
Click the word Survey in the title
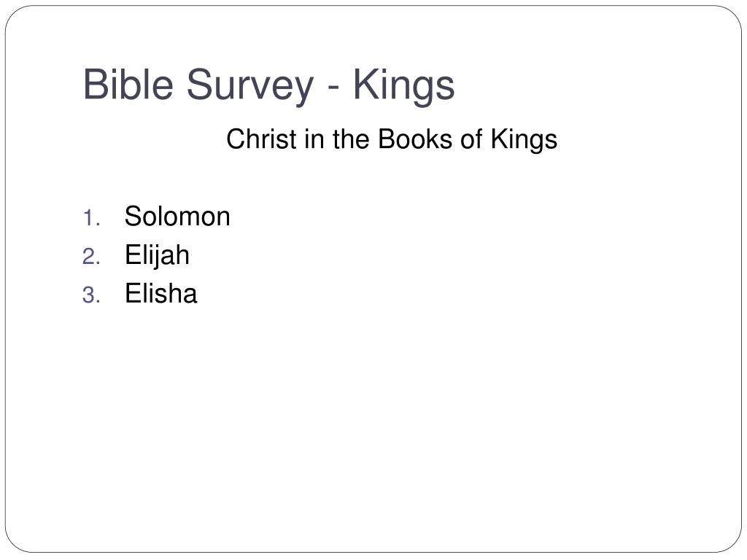coord(250,86)
